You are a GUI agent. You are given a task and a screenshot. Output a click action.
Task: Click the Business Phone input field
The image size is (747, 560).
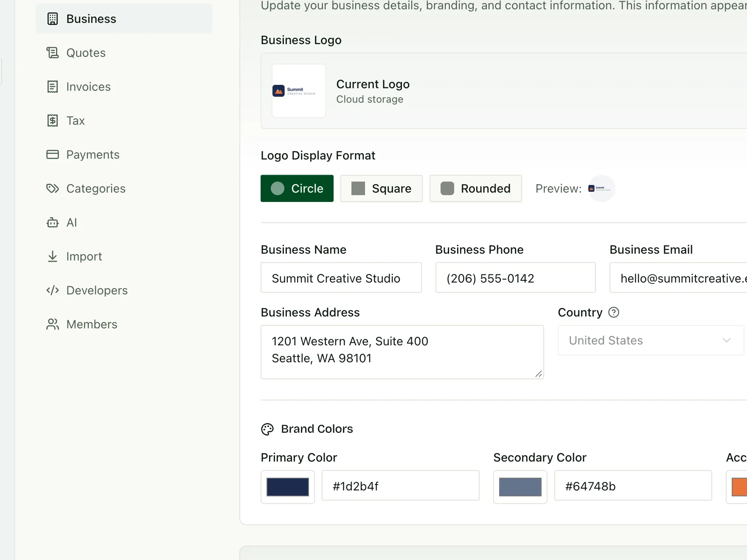coord(516,277)
